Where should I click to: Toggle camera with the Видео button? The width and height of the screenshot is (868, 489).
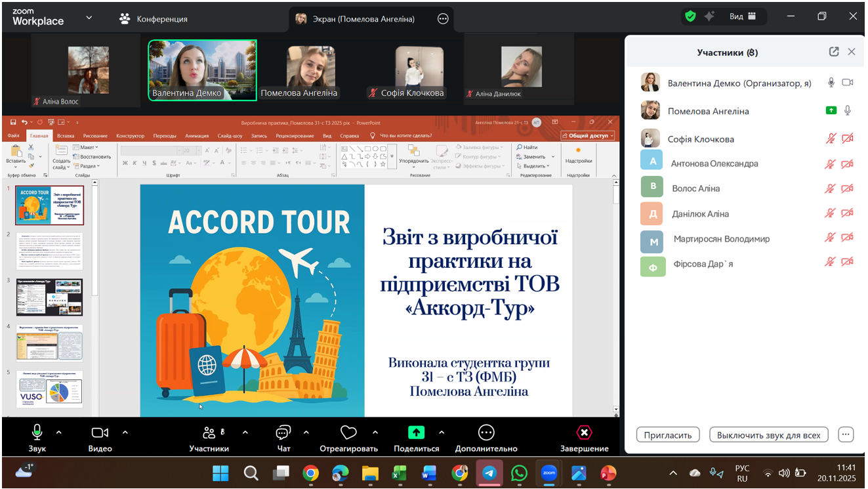(x=100, y=433)
